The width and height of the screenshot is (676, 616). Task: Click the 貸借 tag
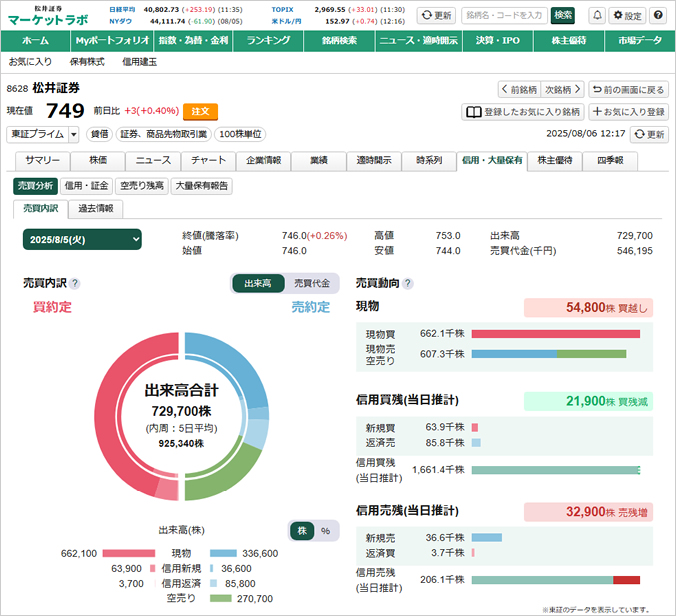[x=100, y=134]
